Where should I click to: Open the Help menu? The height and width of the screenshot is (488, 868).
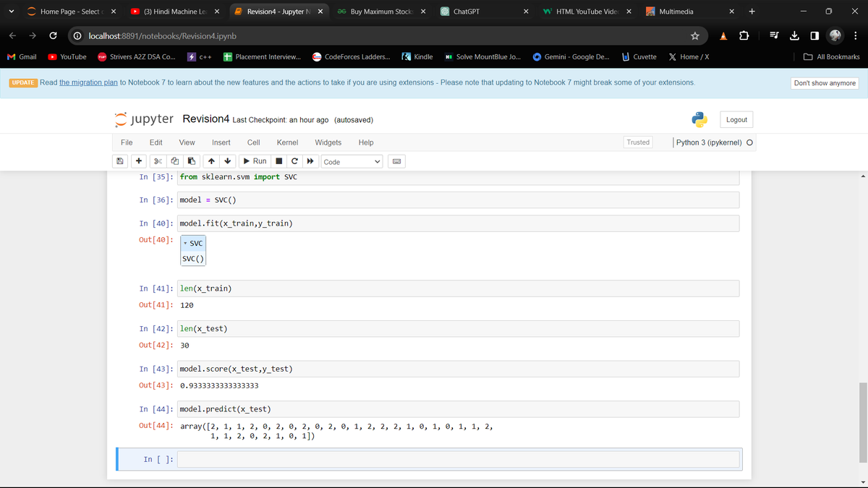pos(366,142)
